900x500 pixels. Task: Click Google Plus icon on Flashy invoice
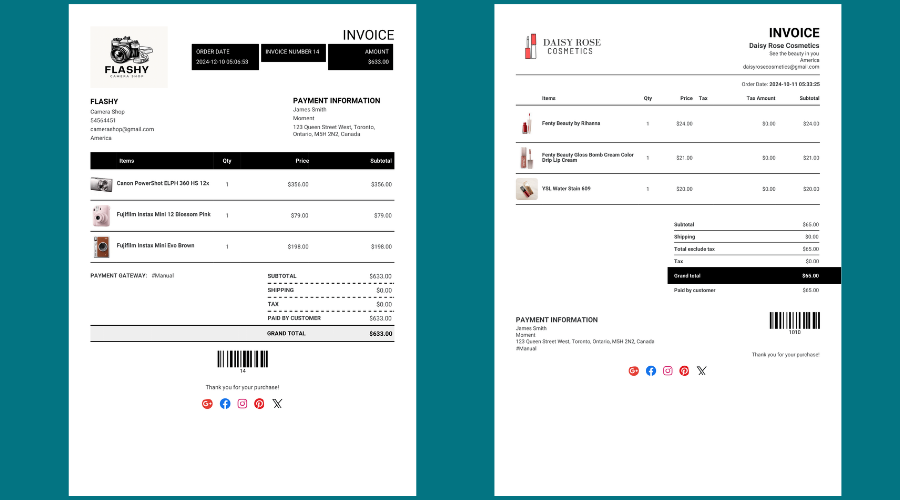click(207, 404)
